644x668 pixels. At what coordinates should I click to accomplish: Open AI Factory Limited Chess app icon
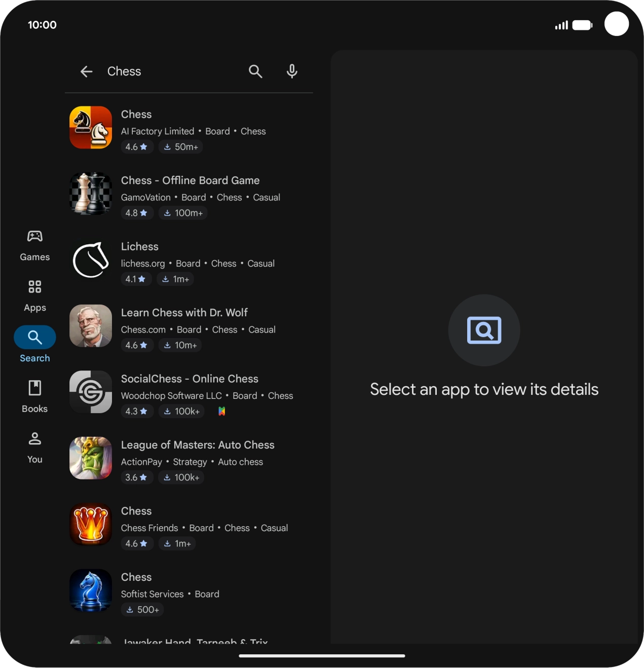click(x=91, y=127)
